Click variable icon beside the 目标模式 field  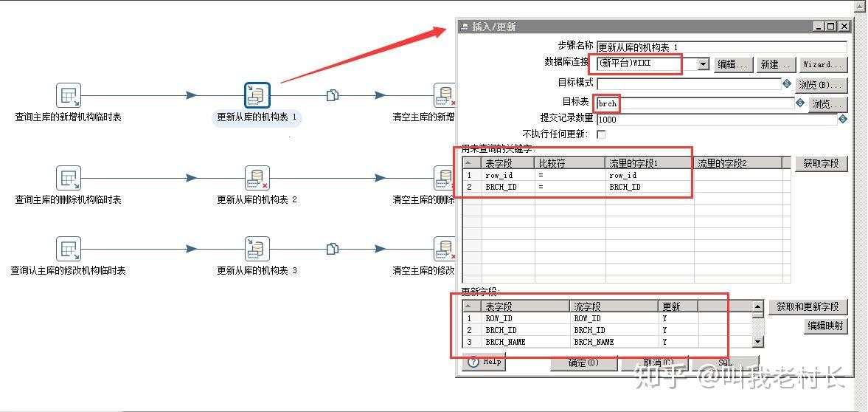click(787, 83)
